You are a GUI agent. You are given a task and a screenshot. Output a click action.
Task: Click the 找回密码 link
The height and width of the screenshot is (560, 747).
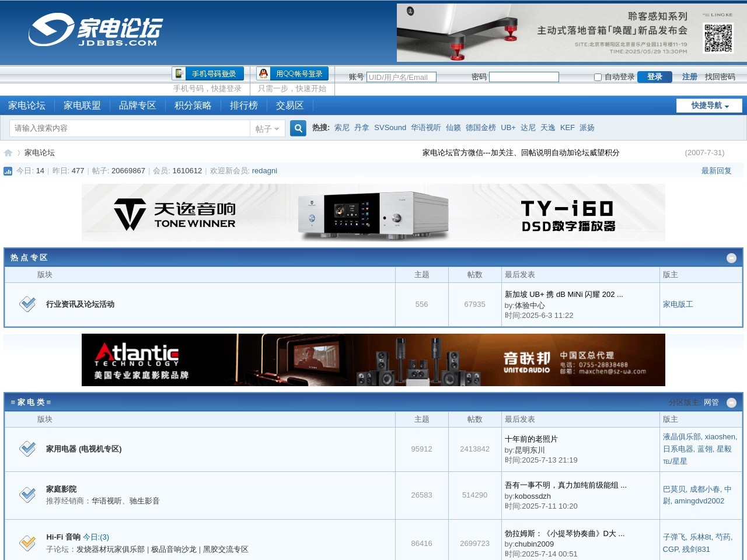point(720,77)
